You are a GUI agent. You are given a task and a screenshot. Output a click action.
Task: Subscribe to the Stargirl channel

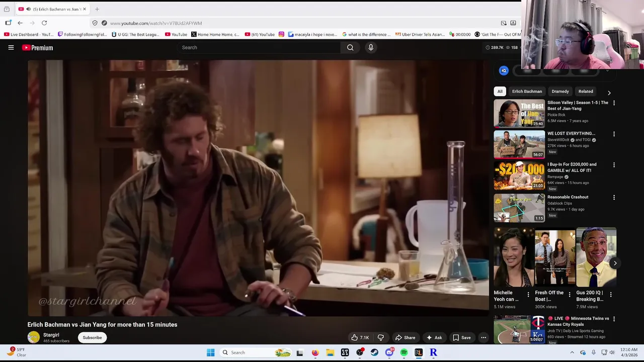pyautogui.click(x=92, y=338)
